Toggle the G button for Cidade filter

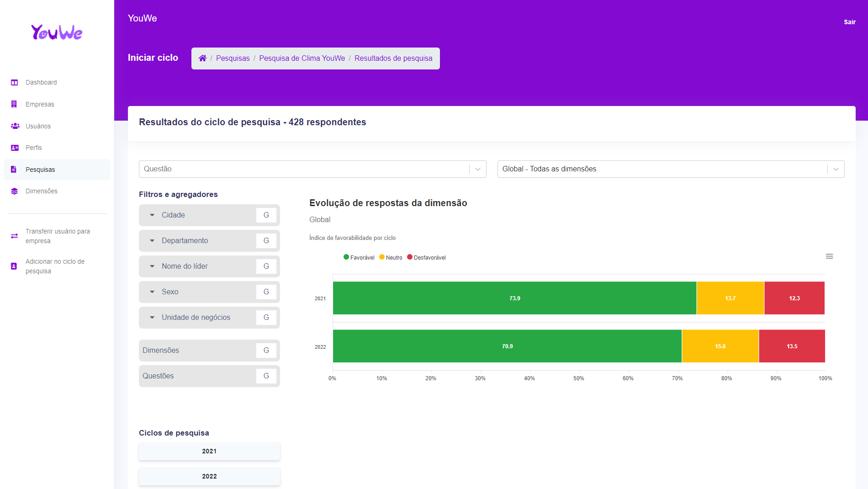point(266,215)
